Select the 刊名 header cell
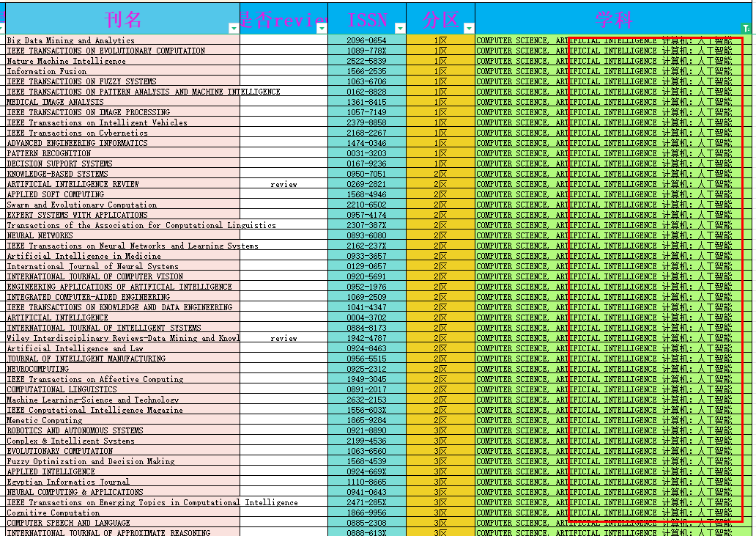Screen dimensions: 756x536 coord(122,19)
